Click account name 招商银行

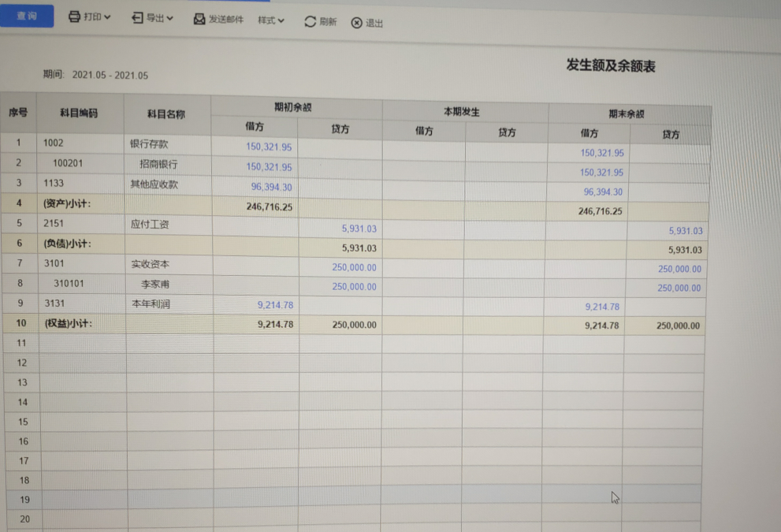pos(158,164)
